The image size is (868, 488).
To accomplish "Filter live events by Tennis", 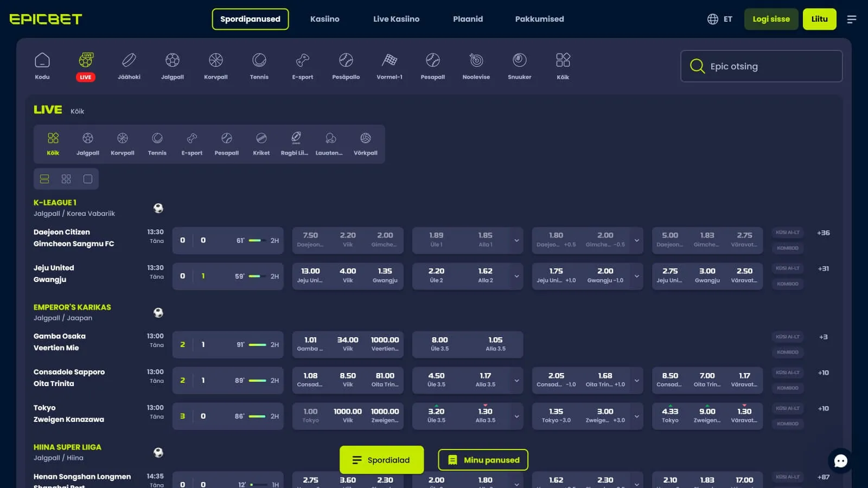I will click(x=157, y=144).
